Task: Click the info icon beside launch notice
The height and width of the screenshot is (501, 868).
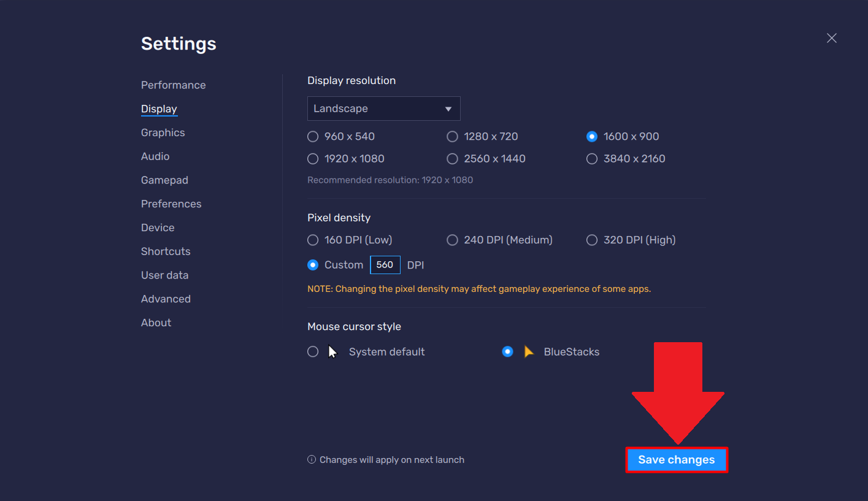Action: click(312, 459)
